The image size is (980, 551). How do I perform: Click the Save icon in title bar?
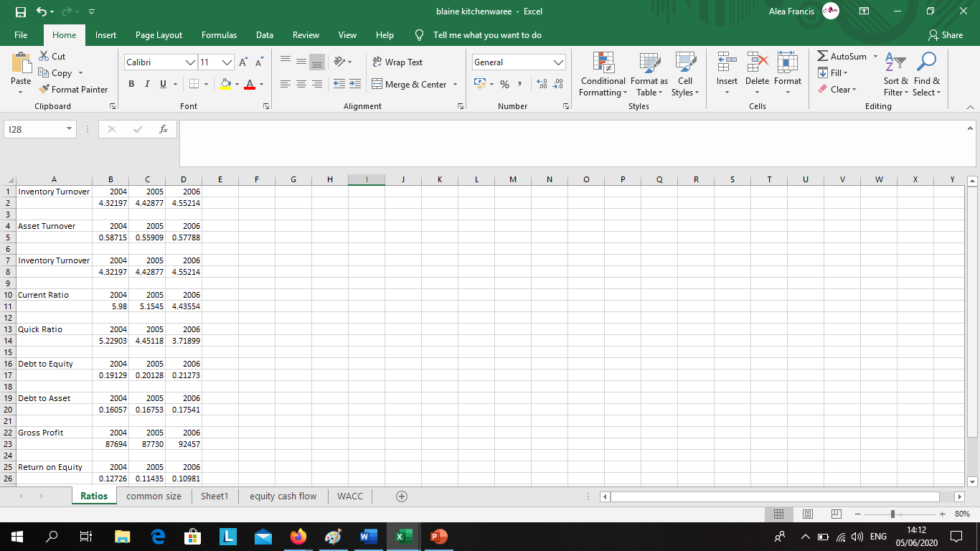[x=22, y=11]
